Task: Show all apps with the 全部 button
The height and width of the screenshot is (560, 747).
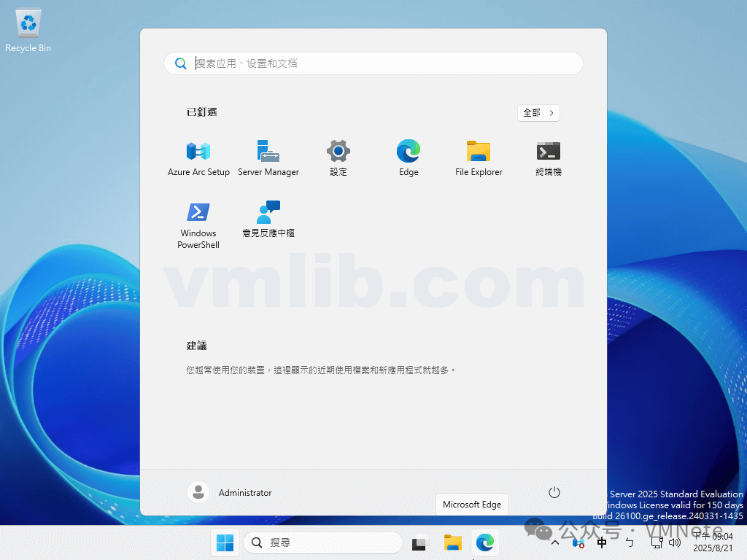Action: [538, 113]
